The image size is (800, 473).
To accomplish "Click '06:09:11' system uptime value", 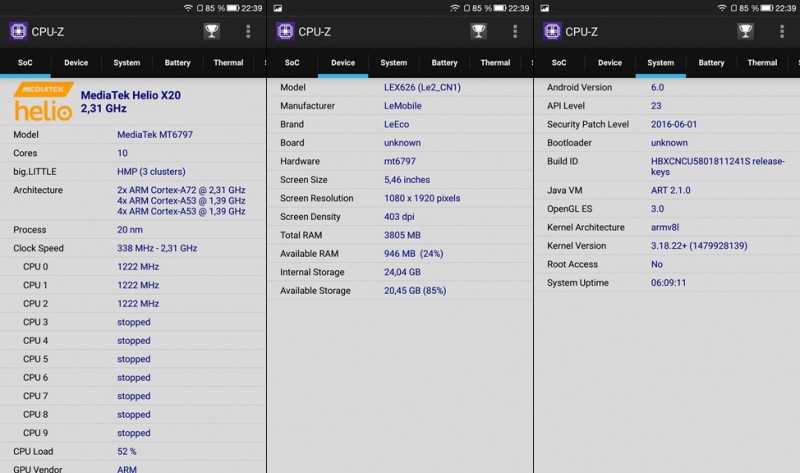I will (x=668, y=283).
